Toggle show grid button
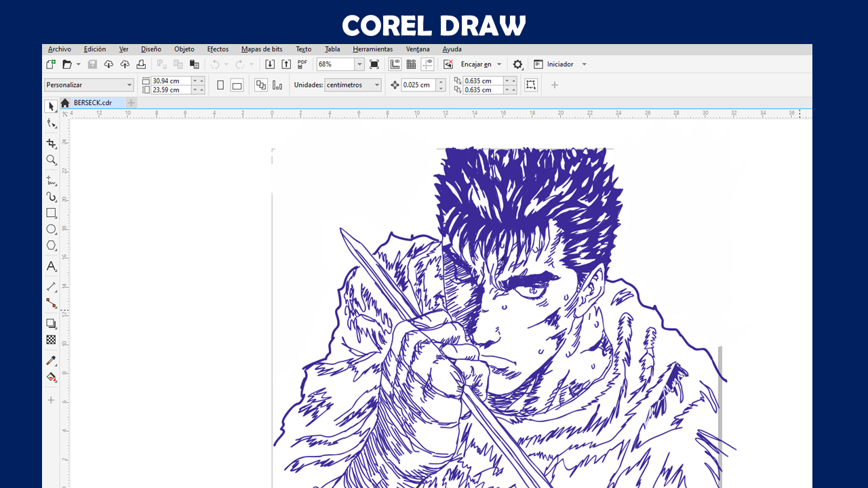The width and height of the screenshot is (868, 488). (x=411, y=64)
